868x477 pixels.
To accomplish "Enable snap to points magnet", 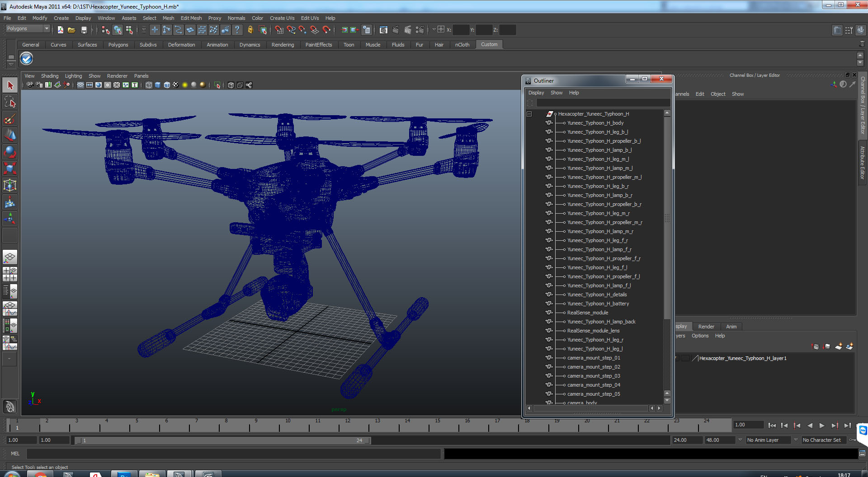I will click(302, 30).
